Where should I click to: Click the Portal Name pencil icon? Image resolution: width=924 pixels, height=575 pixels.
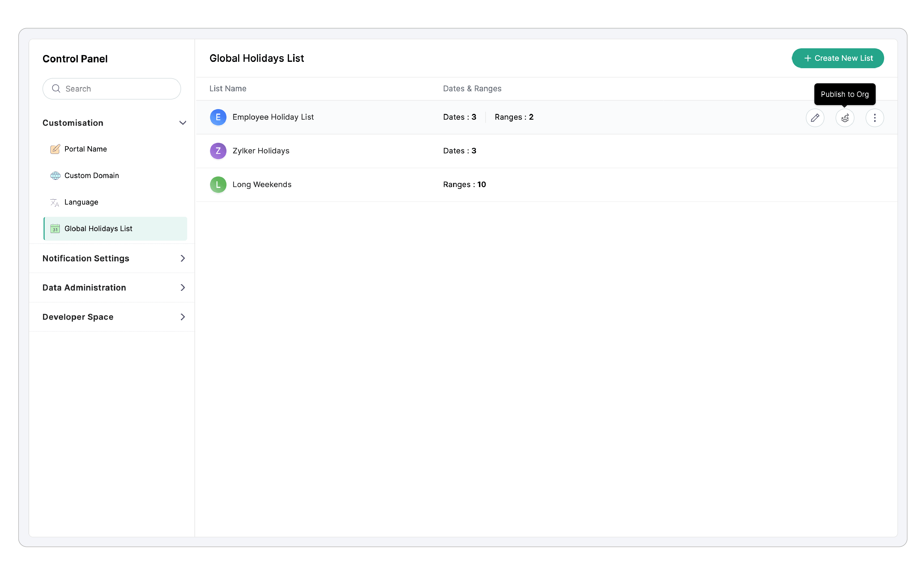click(x=55, y=149)
